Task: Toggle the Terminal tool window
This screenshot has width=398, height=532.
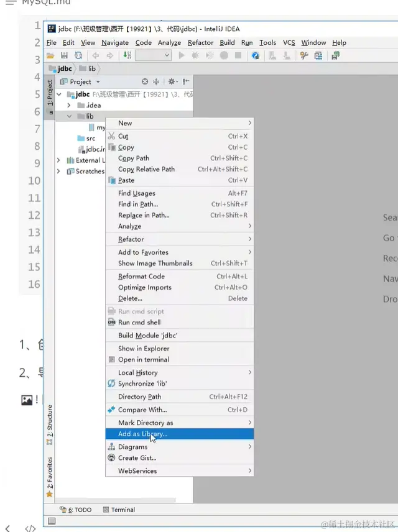Action: pyautogui.click(x=119, y=510)
